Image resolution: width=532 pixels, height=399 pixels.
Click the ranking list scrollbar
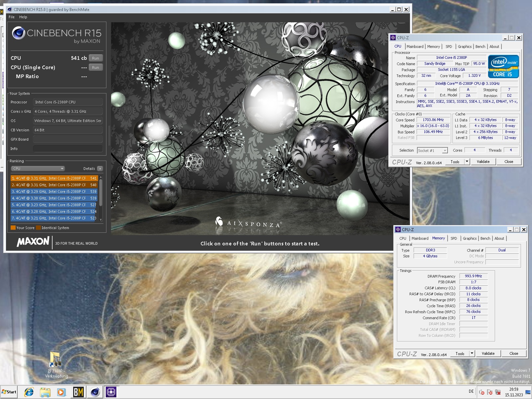click(x=101, y=193)
